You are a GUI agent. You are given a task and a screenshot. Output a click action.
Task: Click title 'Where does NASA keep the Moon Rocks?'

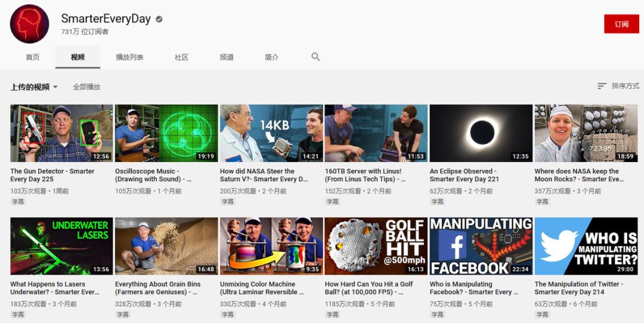[579, 175]
